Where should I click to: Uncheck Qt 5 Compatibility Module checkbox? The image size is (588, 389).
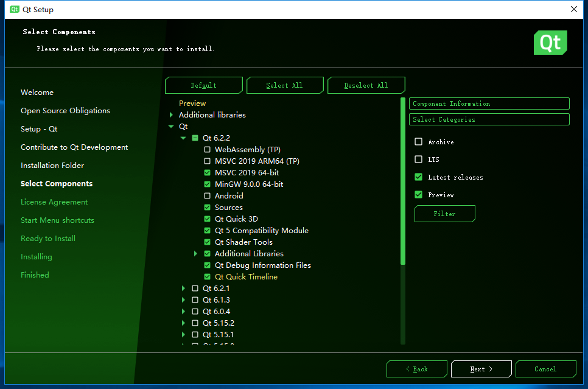207,231
